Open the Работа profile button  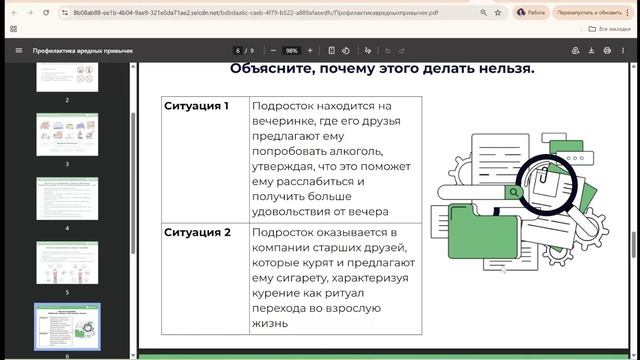tap(531, 13)
